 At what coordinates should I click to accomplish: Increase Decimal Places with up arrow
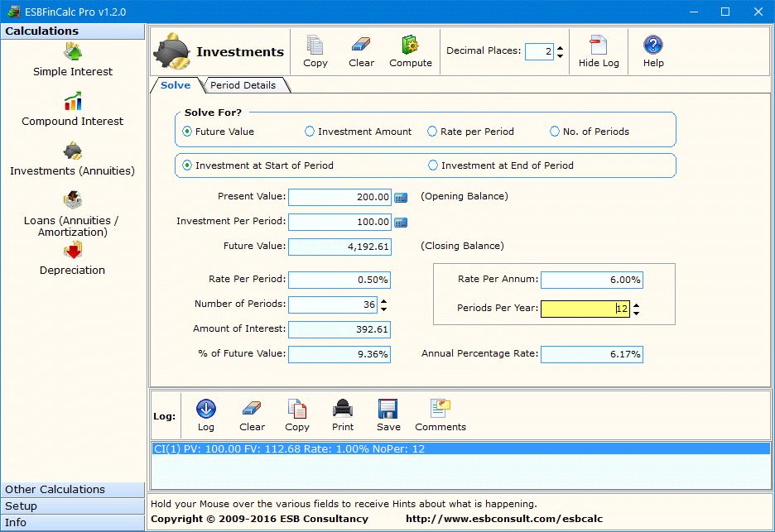560,48
